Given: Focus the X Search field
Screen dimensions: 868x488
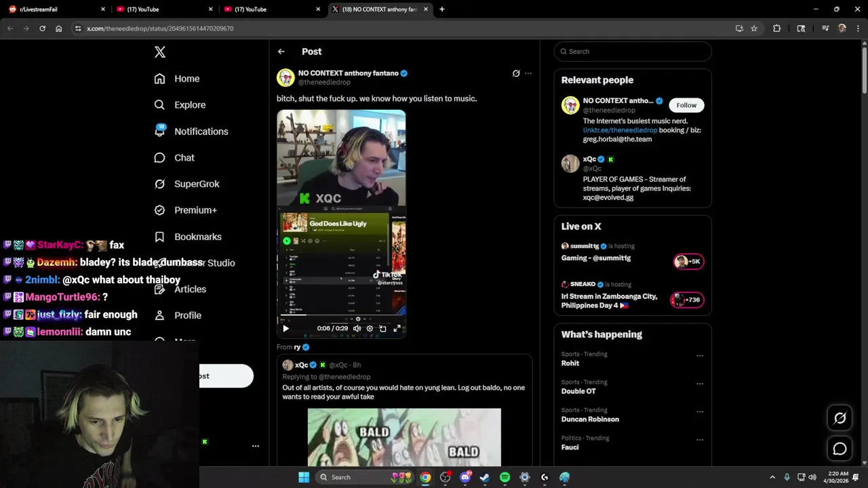Looking at the screenshot, I should [x=633, y=52].
